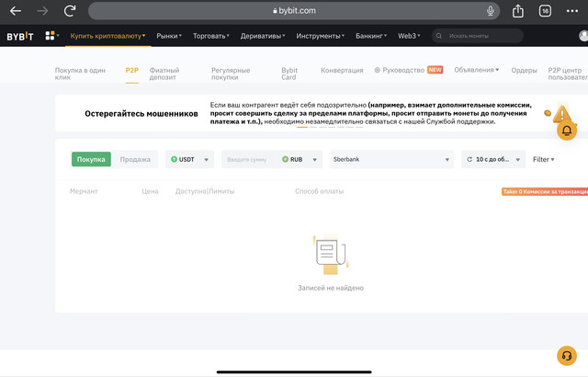The height and width of the screenshot is (377, 588).
Task: Open the Деривативы menu
Action: pos(263,36)
